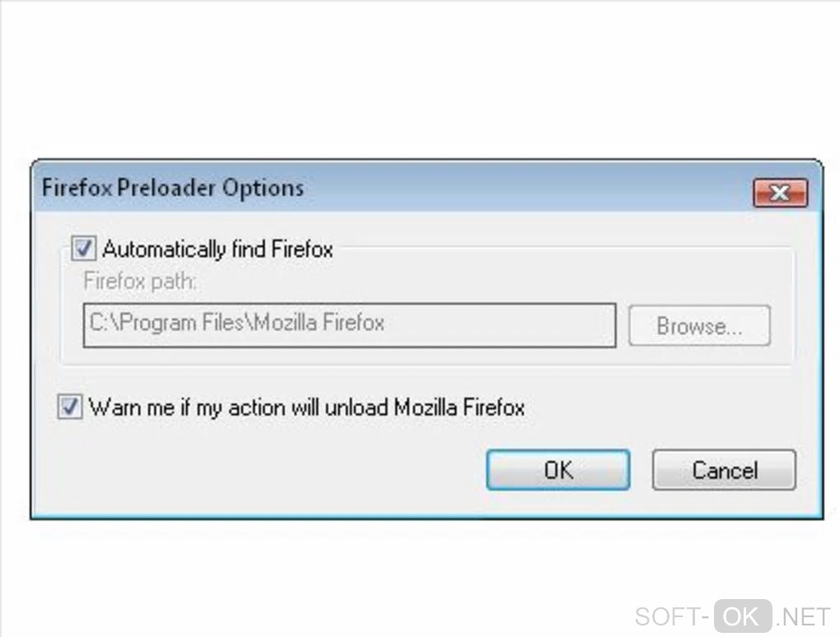Toggle the Automatically find Firefox checkbox
840x637 pixels.
tap(84, 248)
